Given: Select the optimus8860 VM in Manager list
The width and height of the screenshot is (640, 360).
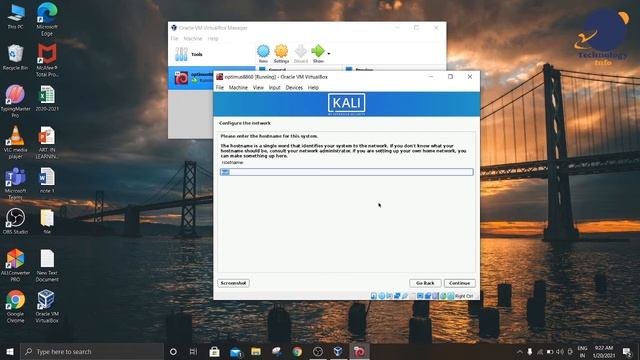Looking at the screenshot, I should pyautogui.click(x=192, y=78).
